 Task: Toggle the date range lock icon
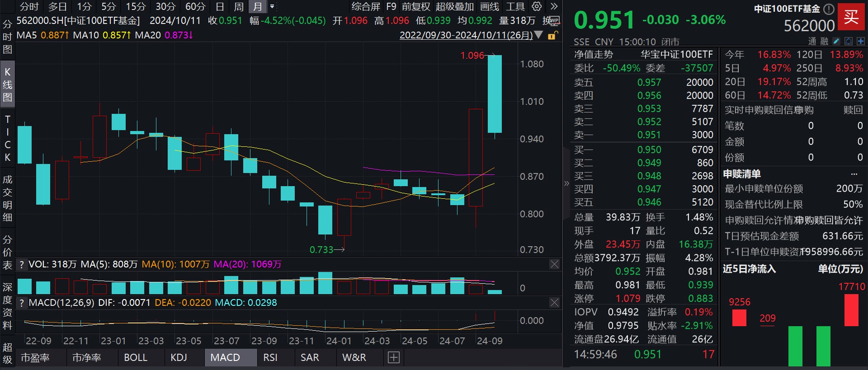(552, 35)
